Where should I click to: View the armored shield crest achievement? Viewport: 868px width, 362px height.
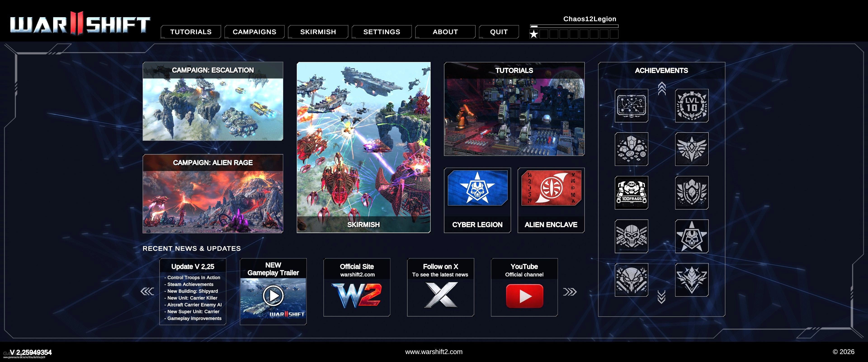[x=692, y=193]
